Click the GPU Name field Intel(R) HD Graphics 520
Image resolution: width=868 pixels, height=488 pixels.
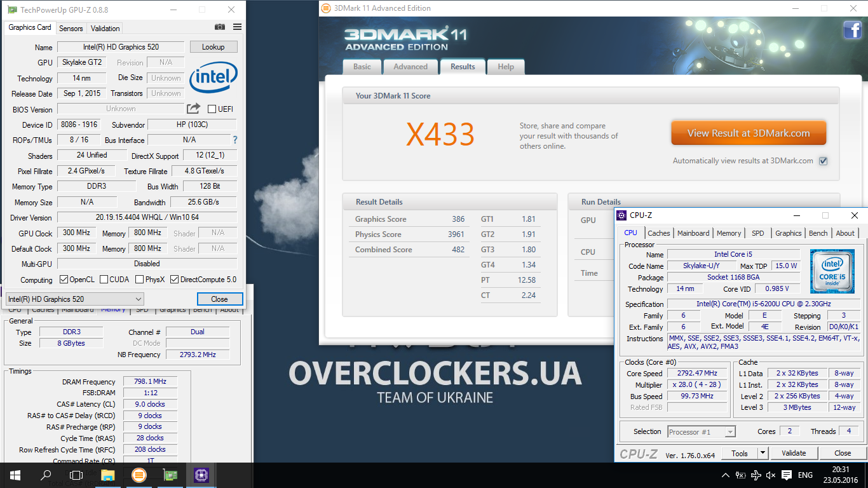(121, 47)
